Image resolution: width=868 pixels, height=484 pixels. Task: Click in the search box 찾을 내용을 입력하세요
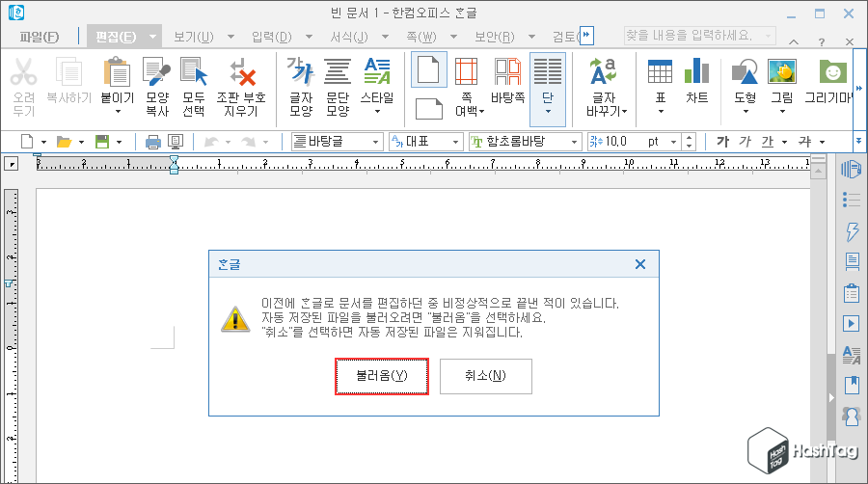pyautogui.click(x=700, y=36)
